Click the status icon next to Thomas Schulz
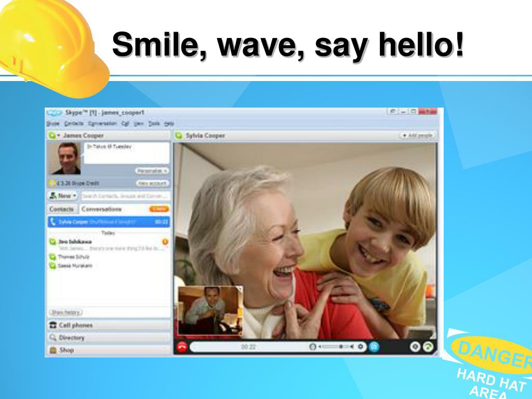The width and height of the screenshot is (532, 399). tap(52, 257)
